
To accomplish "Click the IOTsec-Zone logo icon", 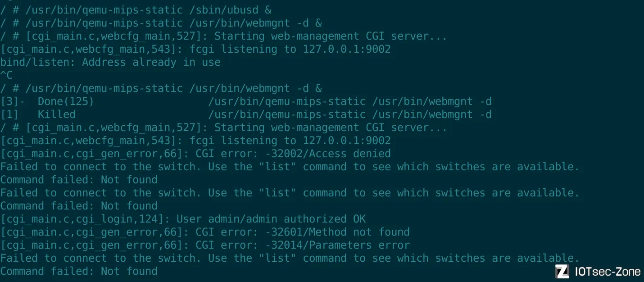I will coord(562,271).
